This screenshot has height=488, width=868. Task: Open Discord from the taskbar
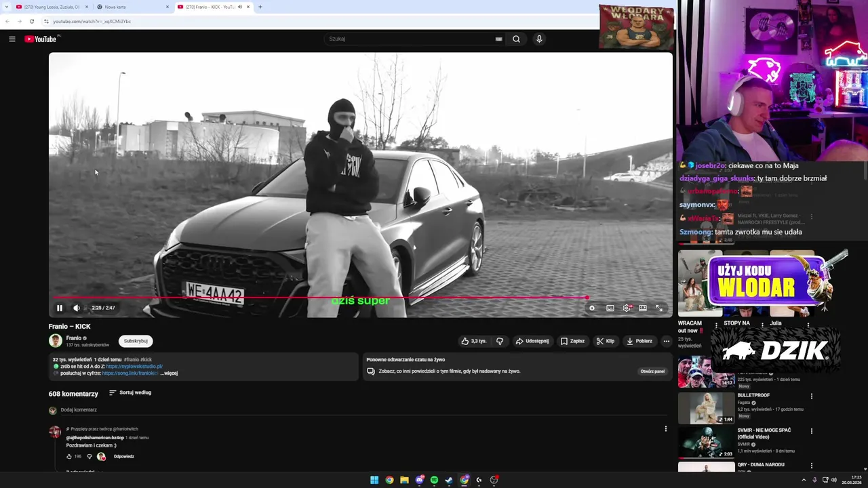pyautogui.click(x=419, y=480)
